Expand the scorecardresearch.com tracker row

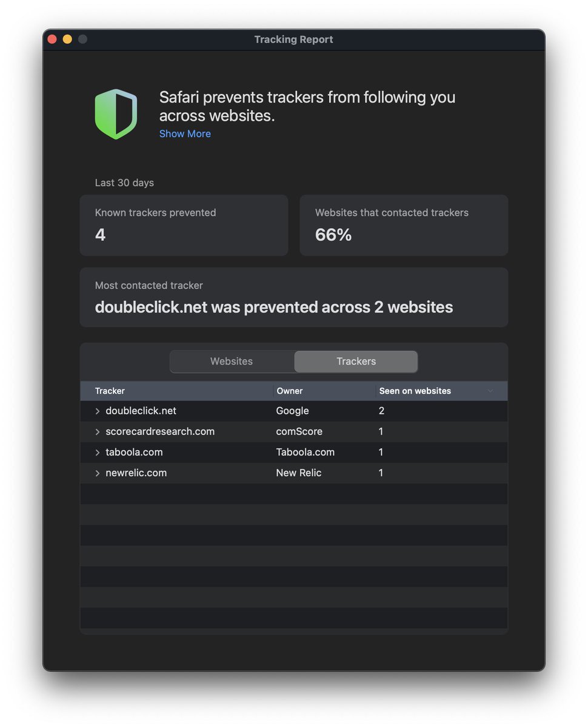(98, 432)
